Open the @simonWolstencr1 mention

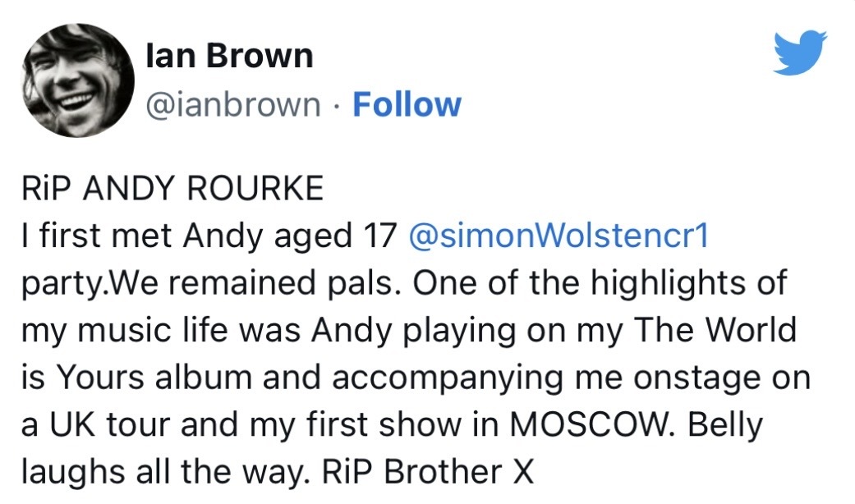pyautogui.click(x=557, y=237)
